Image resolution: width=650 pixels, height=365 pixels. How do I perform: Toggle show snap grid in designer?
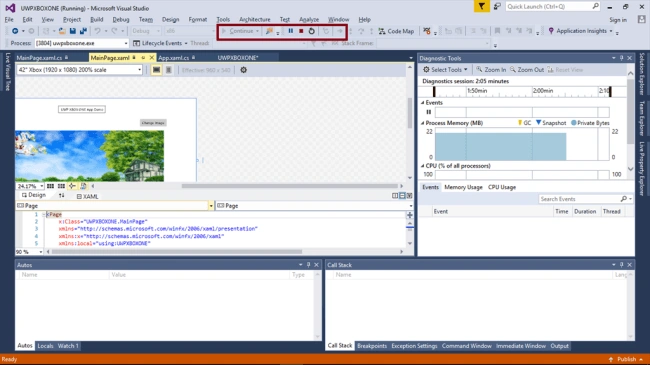click(51, 186)
